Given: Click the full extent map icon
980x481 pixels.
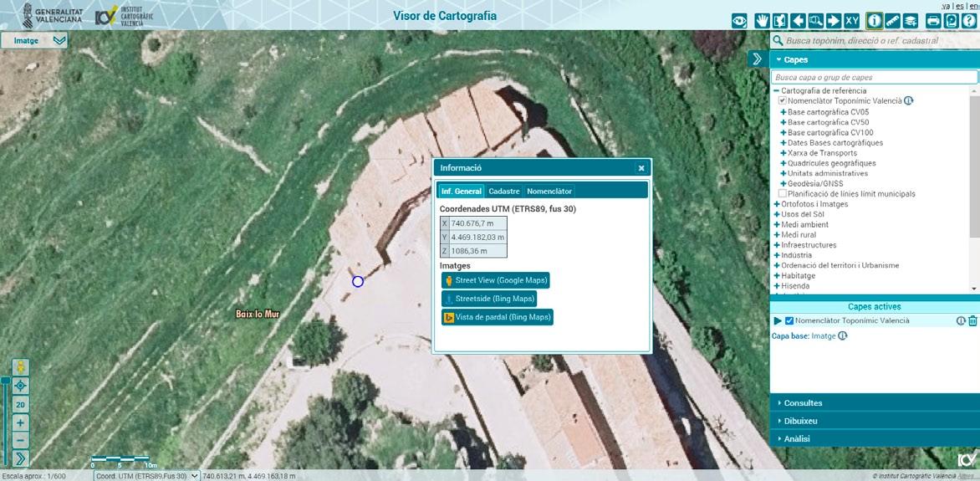Looking at the screenshot, I should 779,21.
